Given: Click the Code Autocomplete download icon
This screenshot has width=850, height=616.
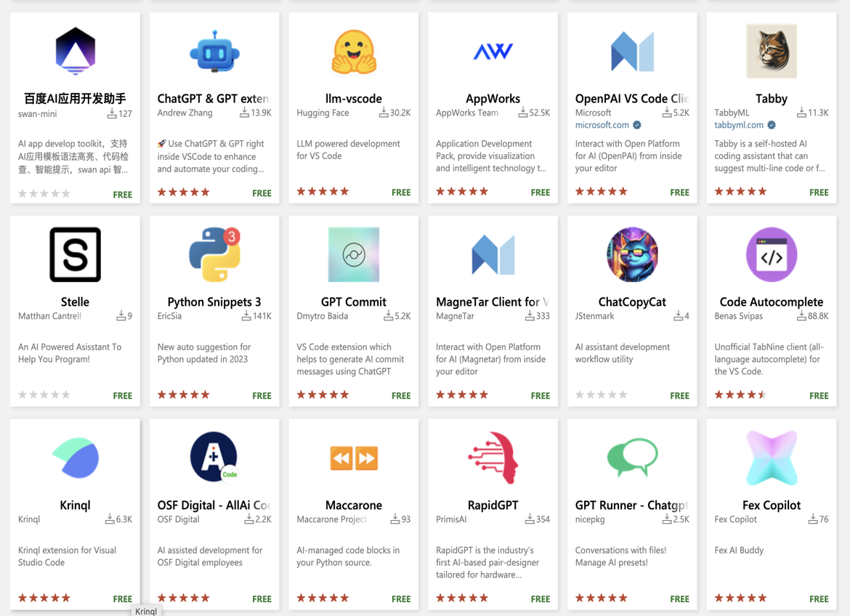Looking at the screenshot, I should [x=802, y=315].
